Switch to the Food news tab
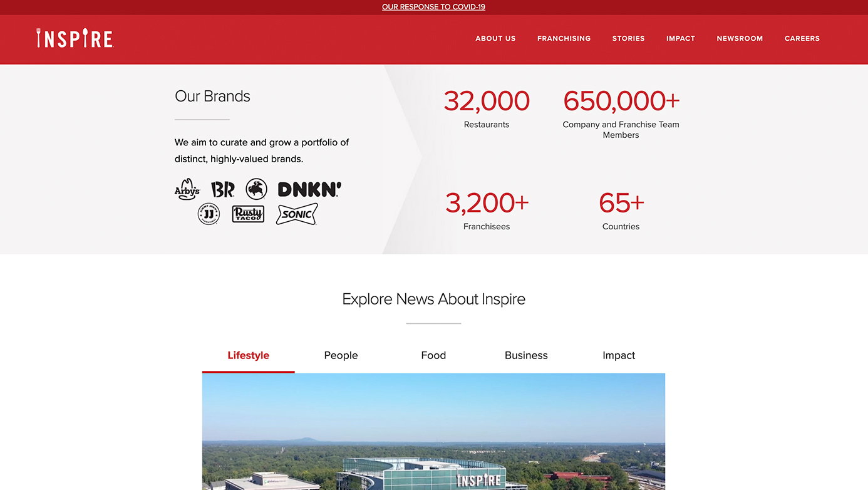 pyautogui.click(x=433, y=355)
